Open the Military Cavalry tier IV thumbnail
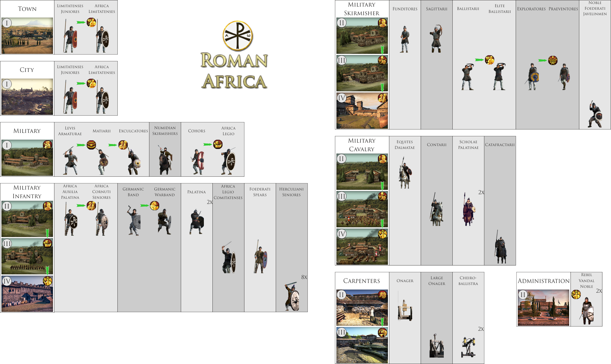 pos(362,247)
